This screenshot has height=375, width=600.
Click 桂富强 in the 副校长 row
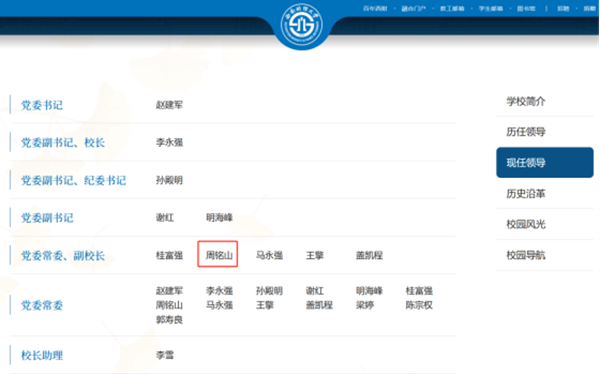(169, 255)
